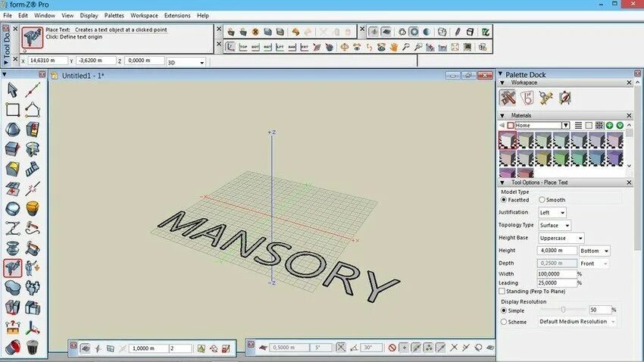Open the 3D coordinate mode dropdown
Image resolution: width=644 pixels, height=362 pixels.
click(x=186, y=62)
